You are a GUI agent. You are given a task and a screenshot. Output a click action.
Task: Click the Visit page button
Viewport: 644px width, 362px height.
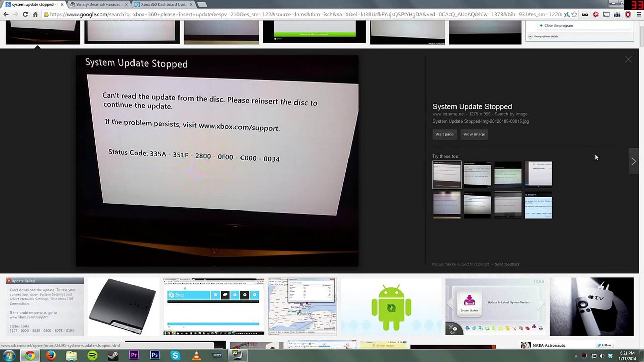(444, 134)
